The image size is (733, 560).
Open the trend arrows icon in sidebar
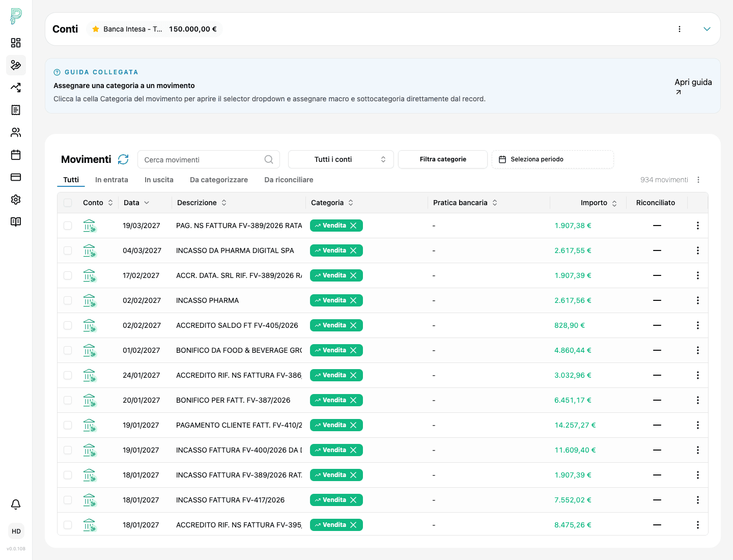(16, 88)
